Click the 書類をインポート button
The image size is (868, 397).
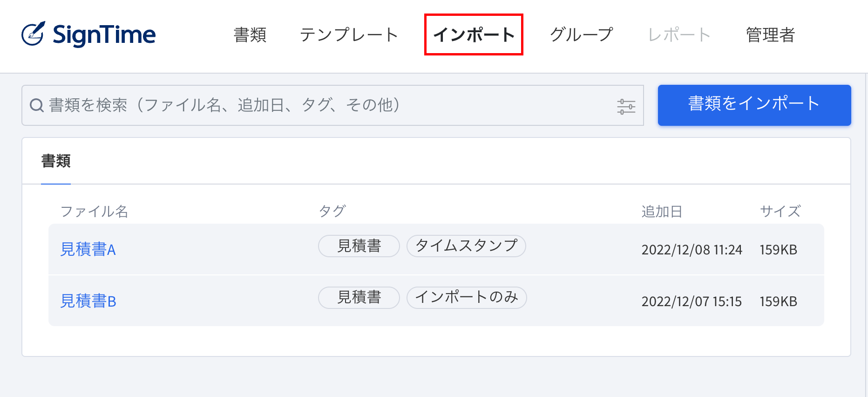[x=753, y=105]
